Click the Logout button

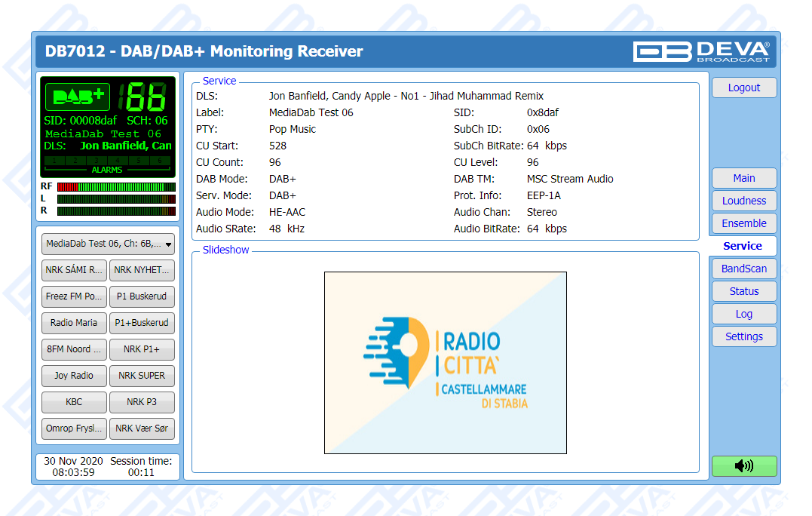pyautogui.click(x=743, y=88)
